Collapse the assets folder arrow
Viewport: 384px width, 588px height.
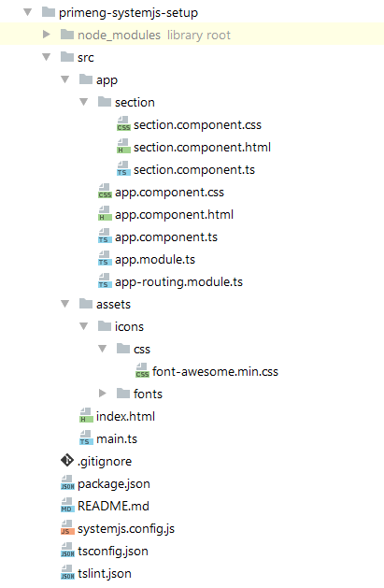tap(65, 304)
